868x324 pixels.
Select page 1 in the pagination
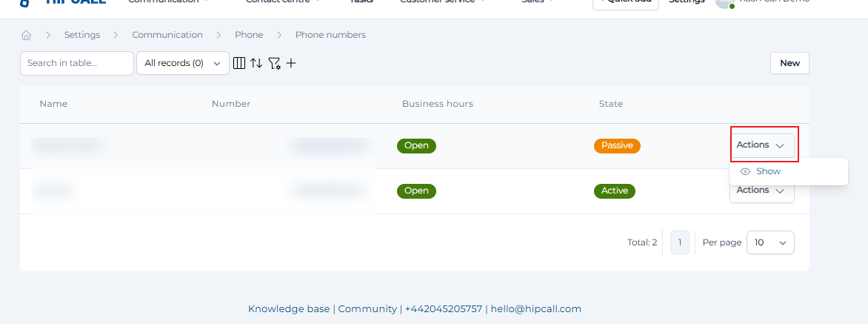(x=680, y=242)
